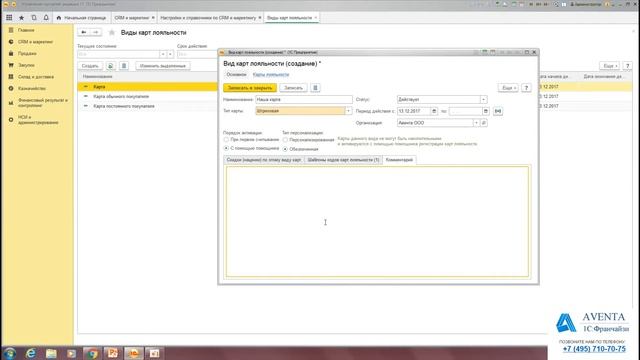Click Дата окончания column header
This screenshot has width=640, height=360.
[603, 76]
